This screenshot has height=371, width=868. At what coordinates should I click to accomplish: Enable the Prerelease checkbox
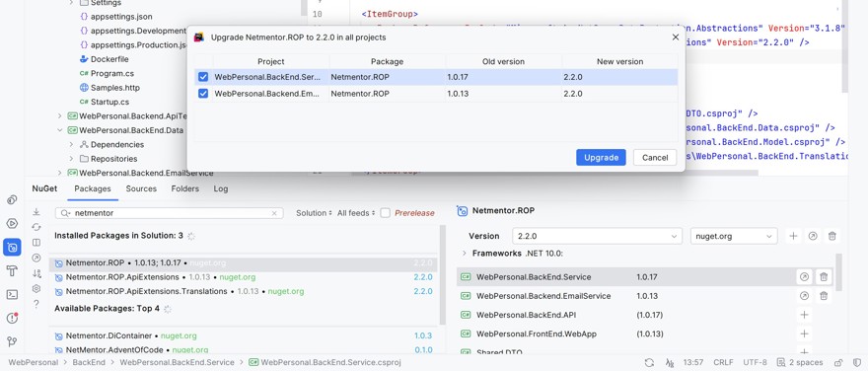tap(386, 213)
